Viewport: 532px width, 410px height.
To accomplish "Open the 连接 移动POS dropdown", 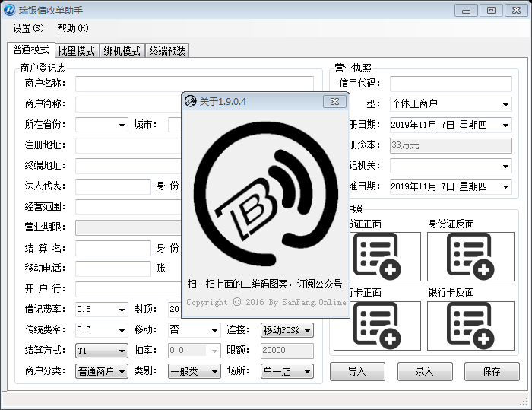I will coord(287,330).
